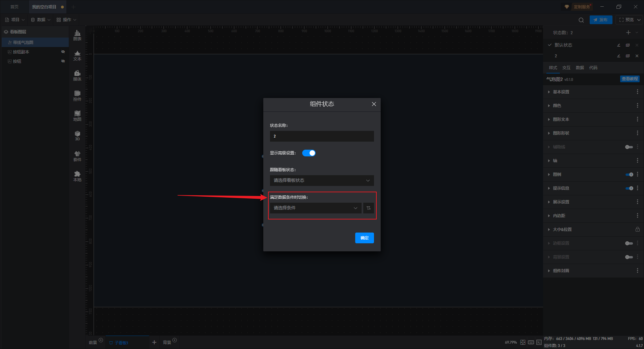Viewport: 644px width, 349px height.
Task: Click the 发布 publish button
Action: coord(601,20)
